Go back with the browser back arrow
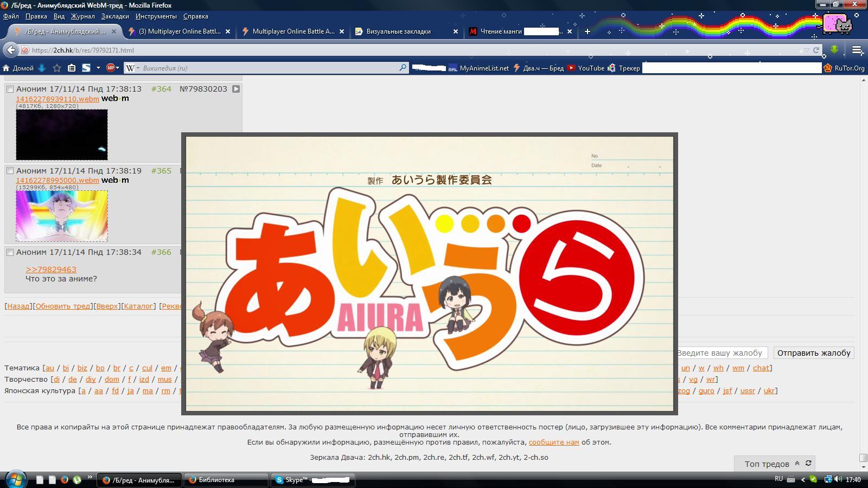868x488 pixels. [x=11, y=50]
